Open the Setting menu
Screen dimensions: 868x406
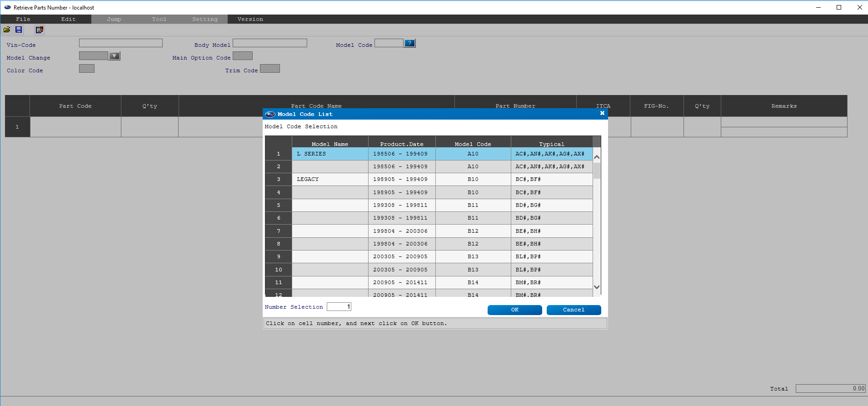[x=205, y=19]
